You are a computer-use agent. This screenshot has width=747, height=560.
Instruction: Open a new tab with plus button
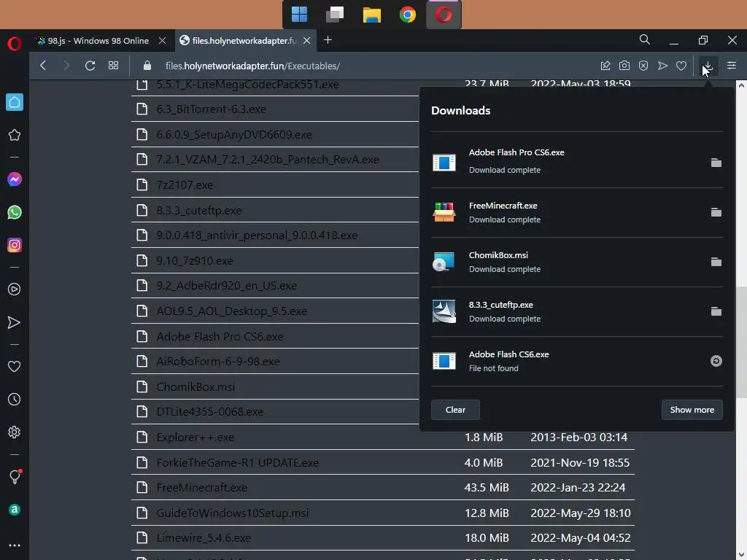(328, 40)
